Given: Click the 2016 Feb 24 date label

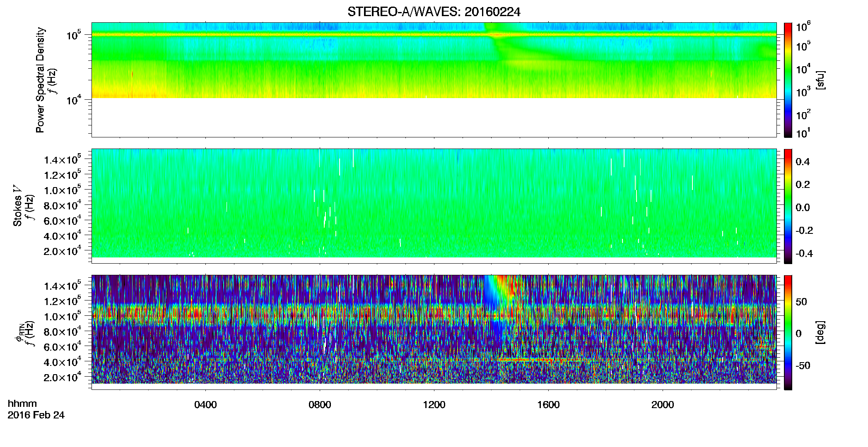Looking at the screenshot, I should pyautogui.click(x=36, y=415).
